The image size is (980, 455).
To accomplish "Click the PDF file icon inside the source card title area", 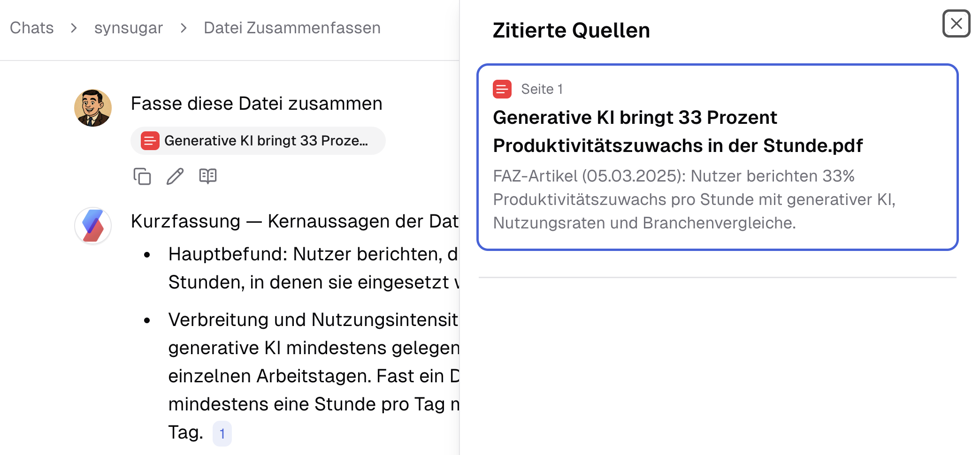I will [502, 89].
